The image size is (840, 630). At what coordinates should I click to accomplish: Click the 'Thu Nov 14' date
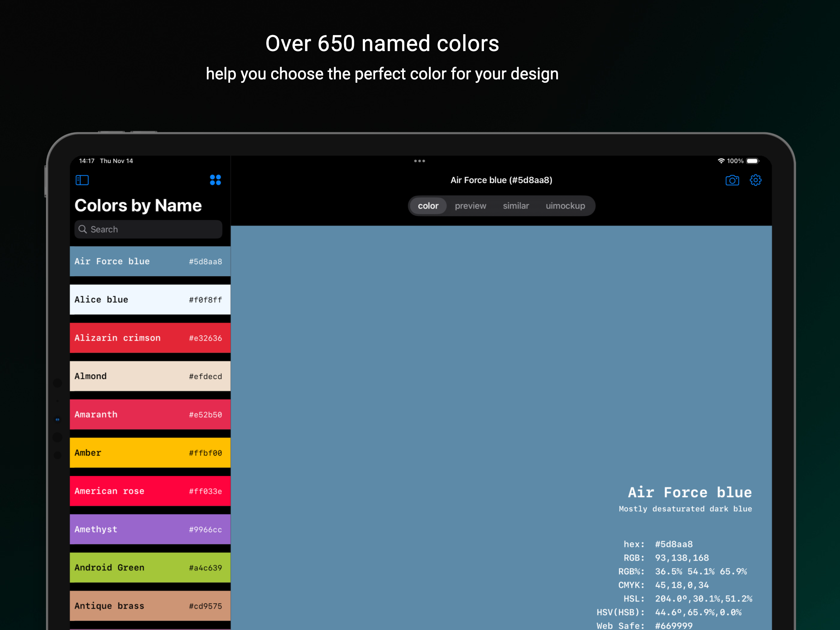[x=116, y=161]
